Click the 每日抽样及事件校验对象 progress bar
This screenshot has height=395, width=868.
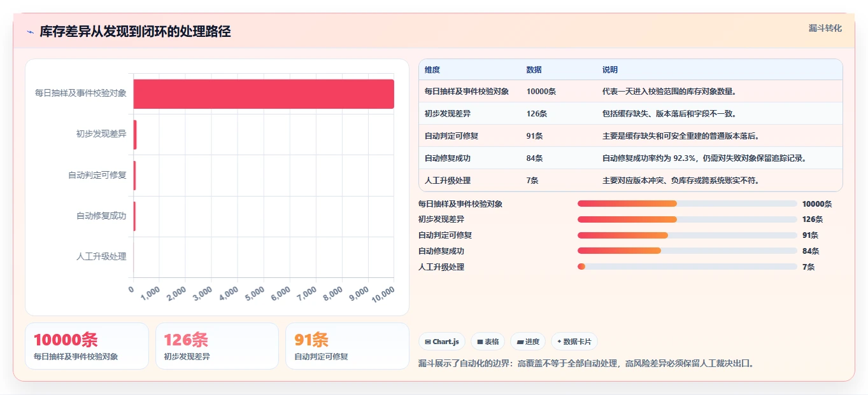tap(687, 204)
